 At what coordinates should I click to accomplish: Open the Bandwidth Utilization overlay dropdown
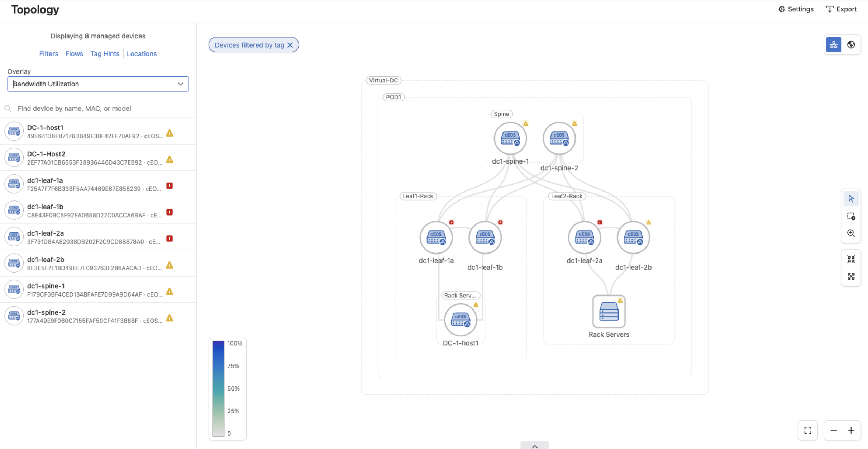98,84
